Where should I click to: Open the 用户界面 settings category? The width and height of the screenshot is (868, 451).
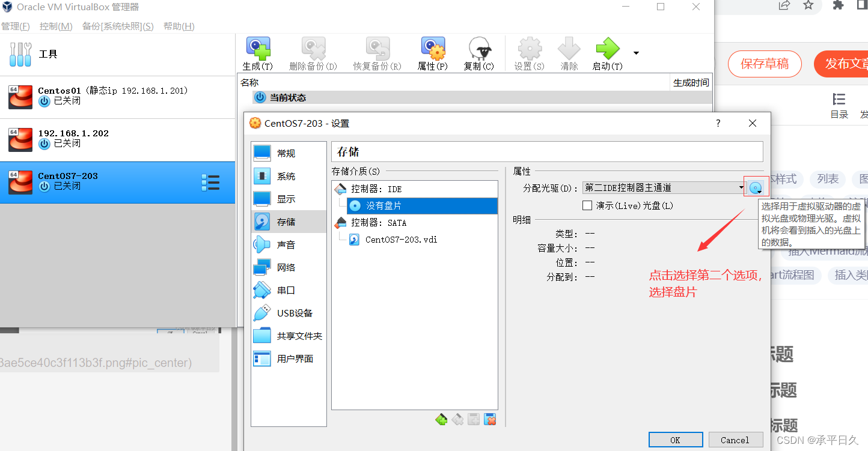pos(289,359)
